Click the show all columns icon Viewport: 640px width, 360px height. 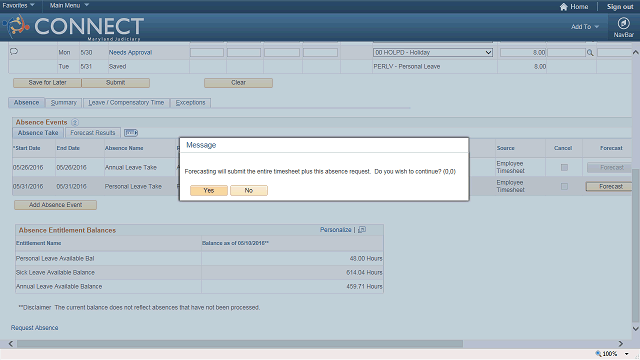131,133
